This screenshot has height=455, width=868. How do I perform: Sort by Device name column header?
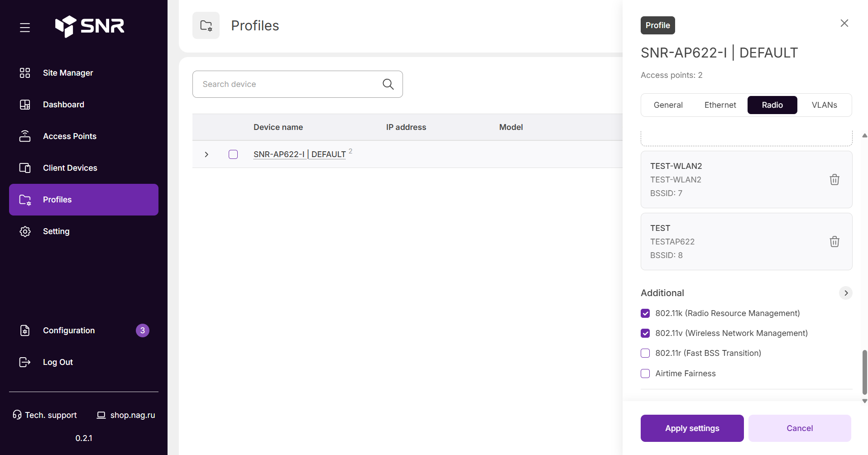click(278, 127)
